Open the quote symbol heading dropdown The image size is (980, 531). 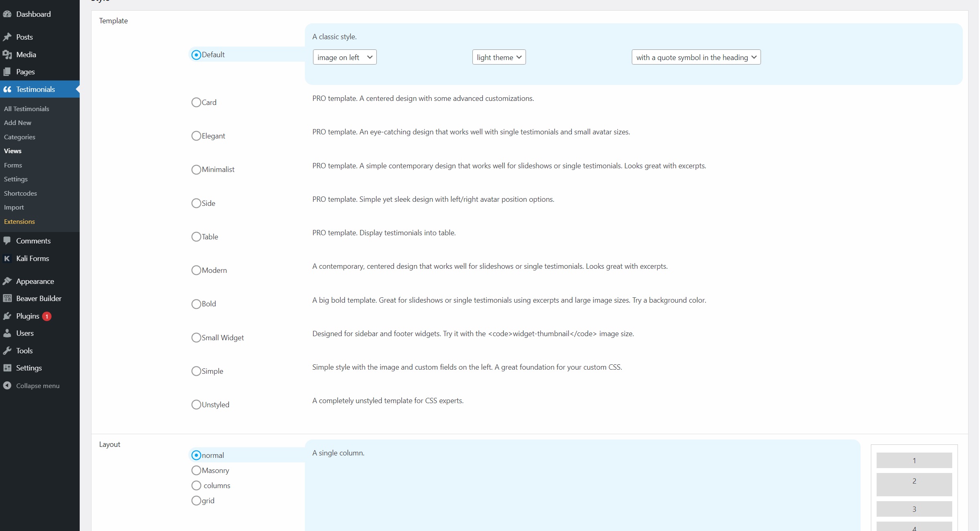696,57
